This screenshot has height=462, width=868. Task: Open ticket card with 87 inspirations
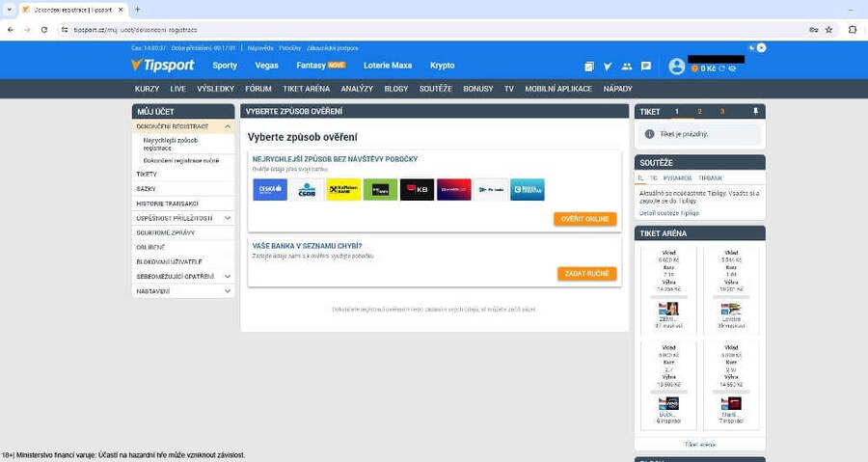pos(668,290)
